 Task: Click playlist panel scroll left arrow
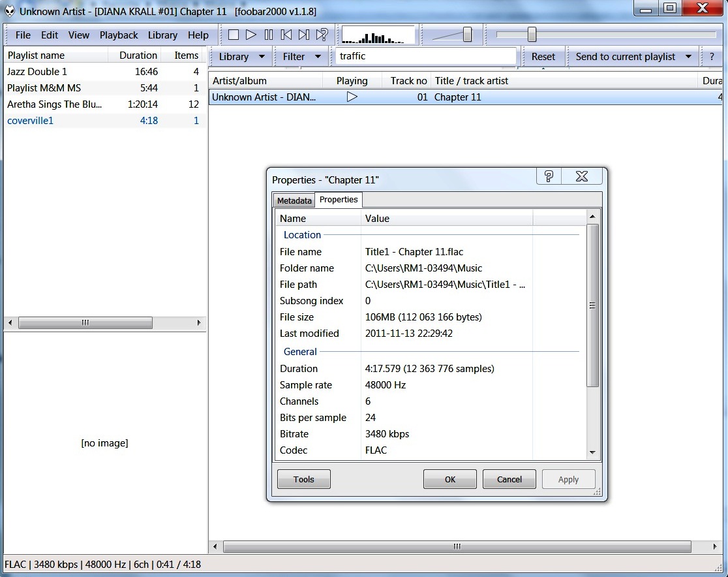click(10, 322)
